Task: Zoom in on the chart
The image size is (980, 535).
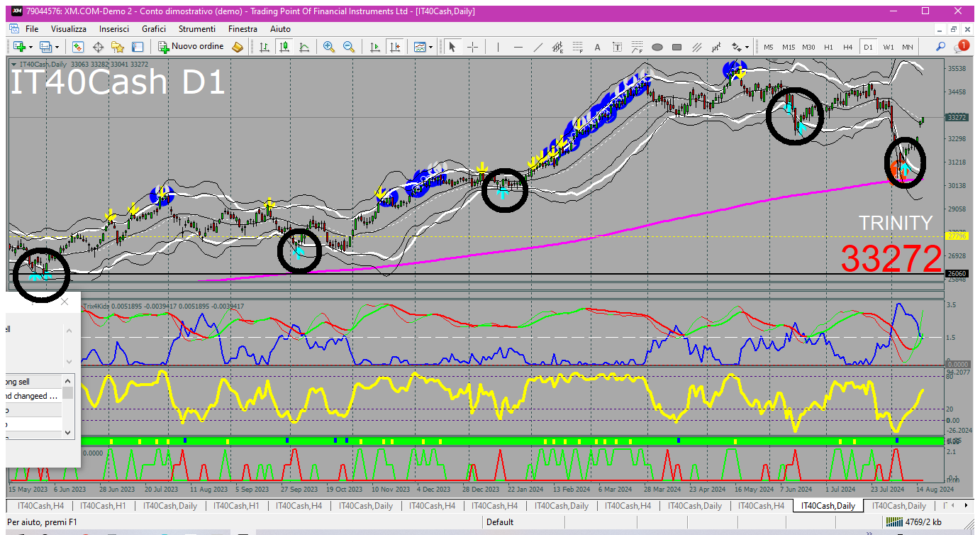Action: tap(329, 47)
